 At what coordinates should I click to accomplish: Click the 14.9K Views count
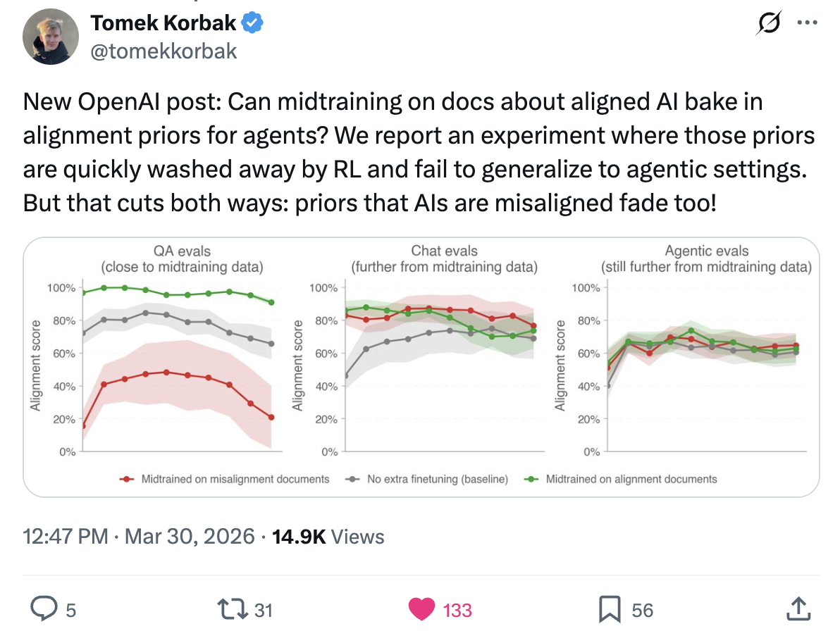click(328, 537)
